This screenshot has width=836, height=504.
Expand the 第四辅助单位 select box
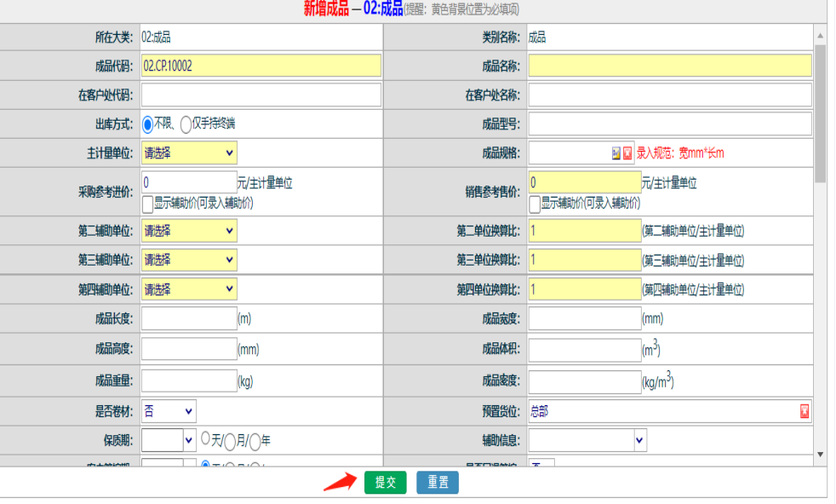[x=189, y=289]
